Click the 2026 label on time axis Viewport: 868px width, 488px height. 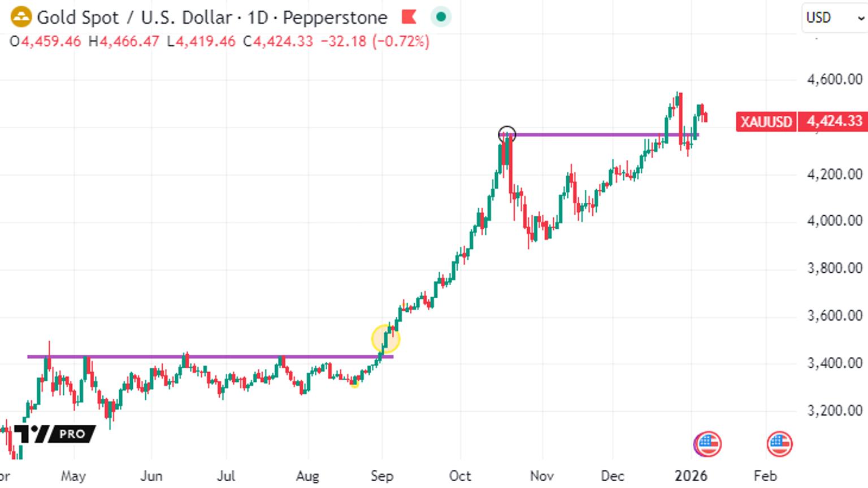[691, 476]
